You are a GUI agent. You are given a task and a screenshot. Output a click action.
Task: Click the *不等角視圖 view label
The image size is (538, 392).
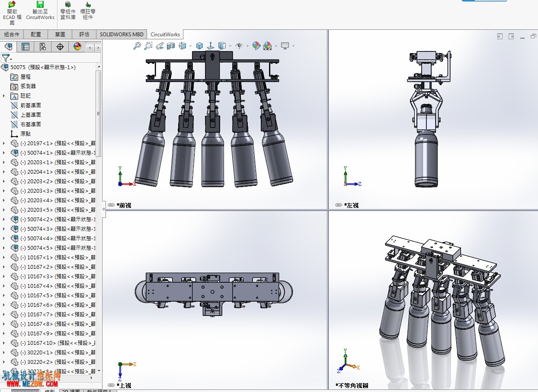pos(352,385)
